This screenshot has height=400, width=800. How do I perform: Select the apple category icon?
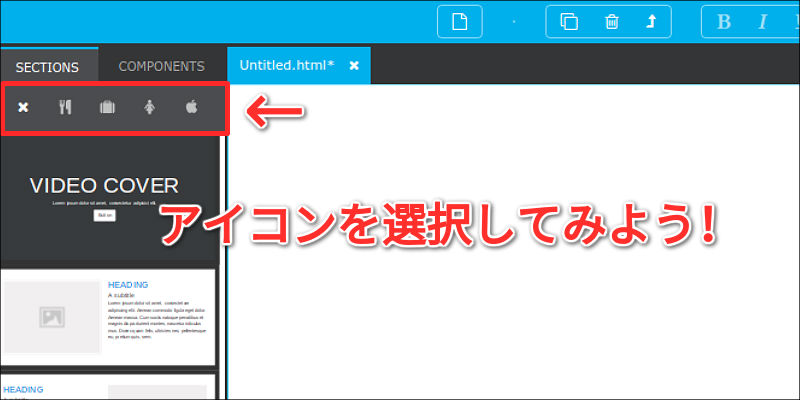point(191,107)
